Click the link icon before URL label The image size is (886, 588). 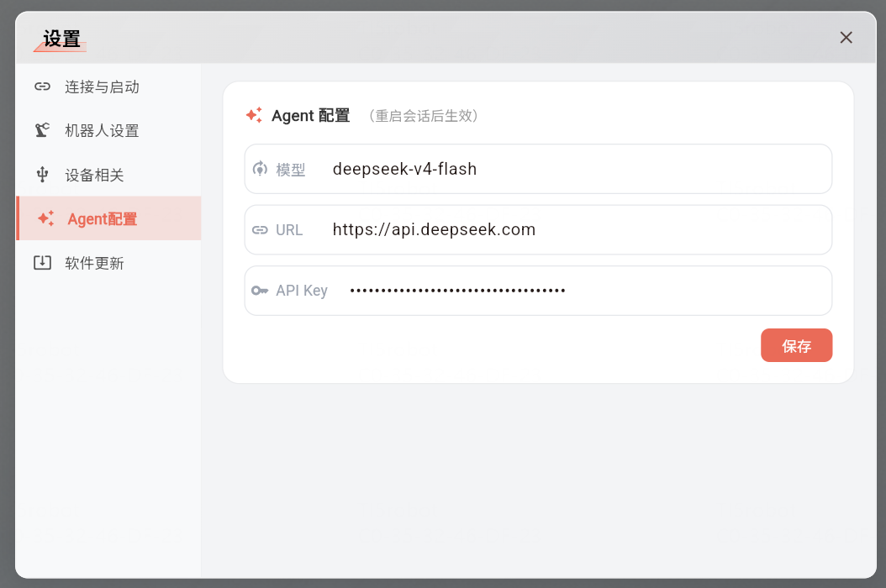260,230
